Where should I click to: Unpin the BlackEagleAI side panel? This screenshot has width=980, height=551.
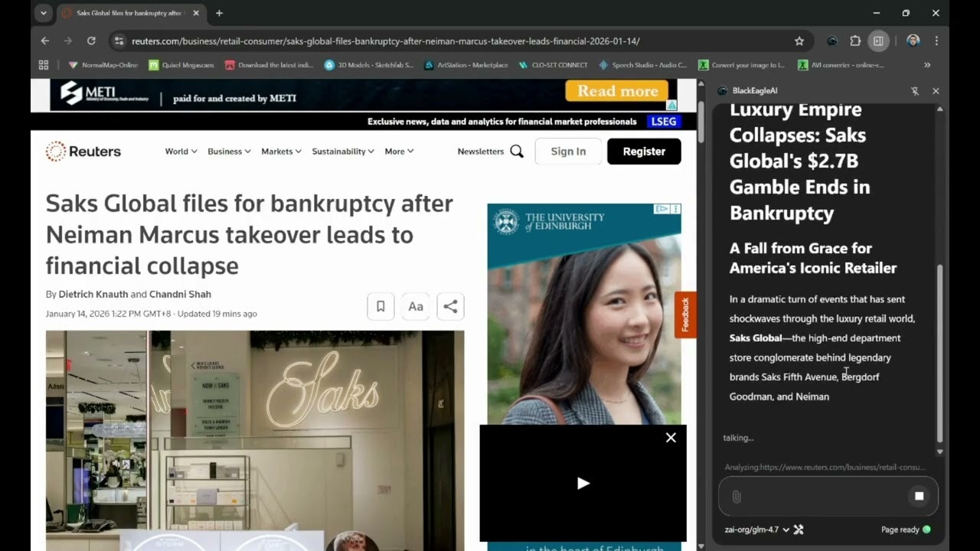click(915, 91)
